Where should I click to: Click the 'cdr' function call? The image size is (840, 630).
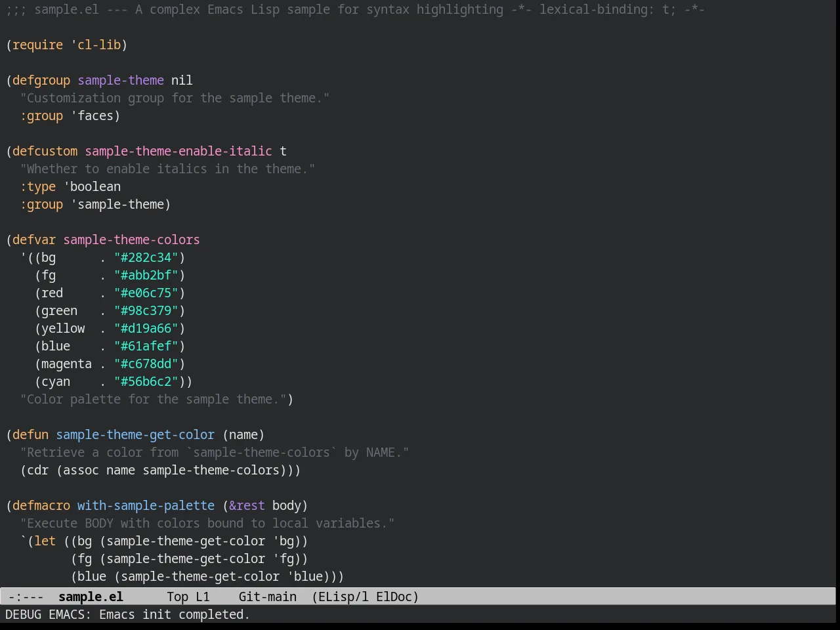37,470
